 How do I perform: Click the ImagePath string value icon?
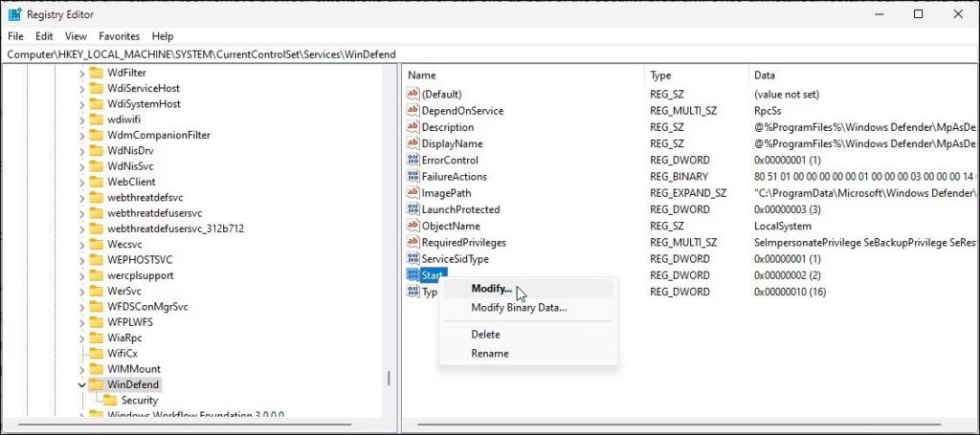pos(413,193)
